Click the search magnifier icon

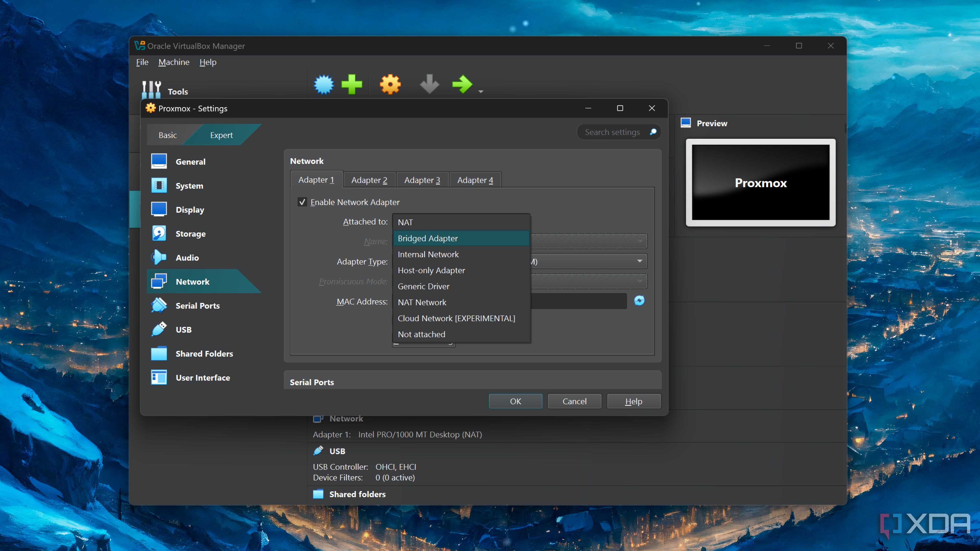653,132
